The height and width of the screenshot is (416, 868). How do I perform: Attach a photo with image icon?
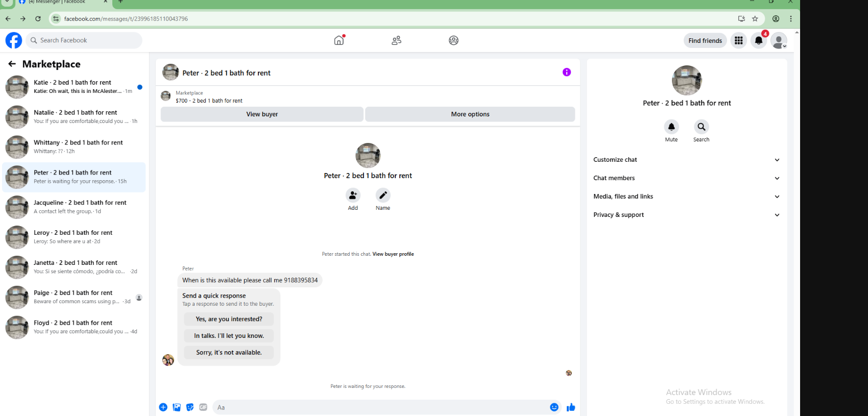tap(177, 407)
